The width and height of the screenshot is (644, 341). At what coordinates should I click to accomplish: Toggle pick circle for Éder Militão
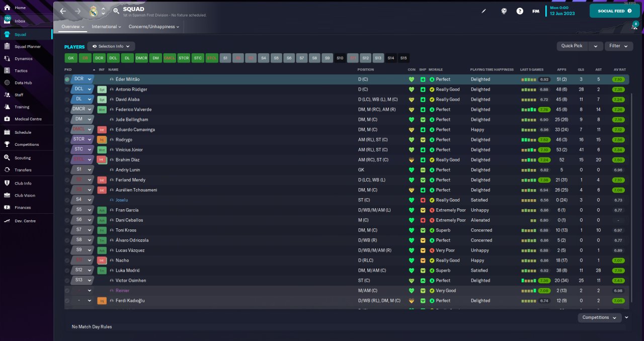pyautogui.click(x=67, y=79)
